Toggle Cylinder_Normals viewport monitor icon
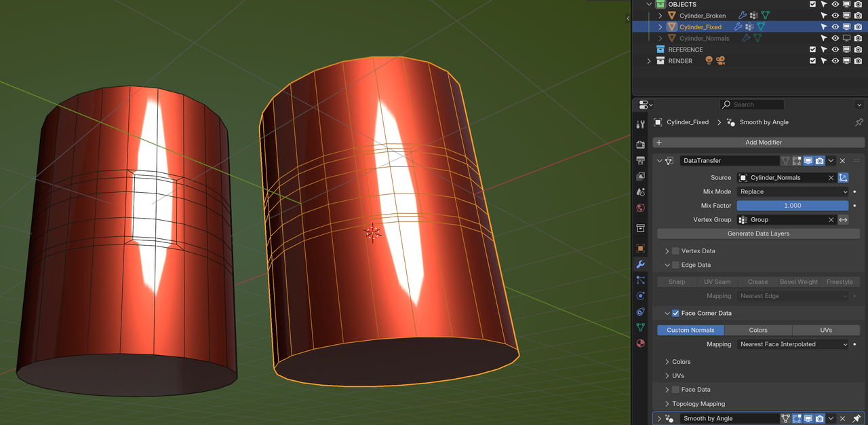The height and width of the screenshot is (425, 868). [846, 39]
